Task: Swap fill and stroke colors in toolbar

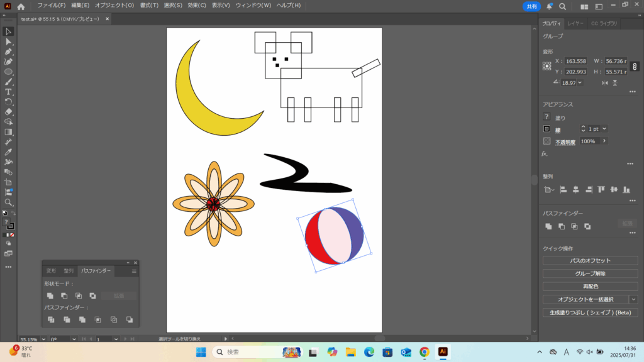Action: click(x=13, y=214)
